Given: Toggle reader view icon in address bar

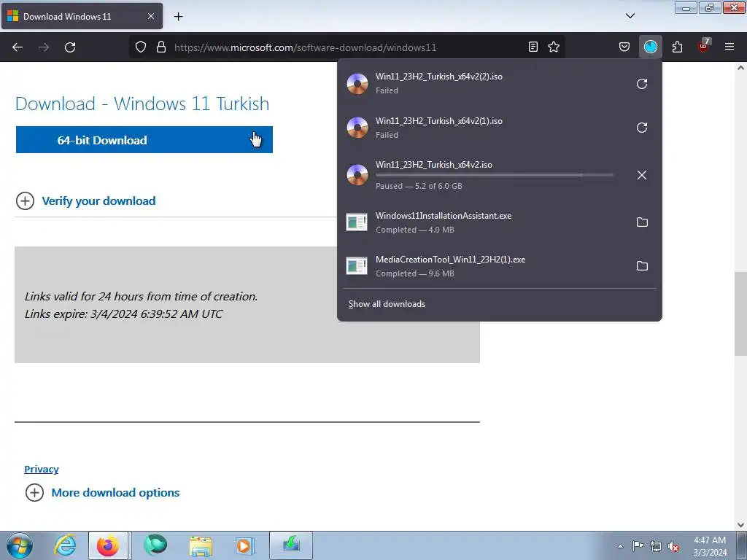Looking at the screenshot, I should pos(533,47).
